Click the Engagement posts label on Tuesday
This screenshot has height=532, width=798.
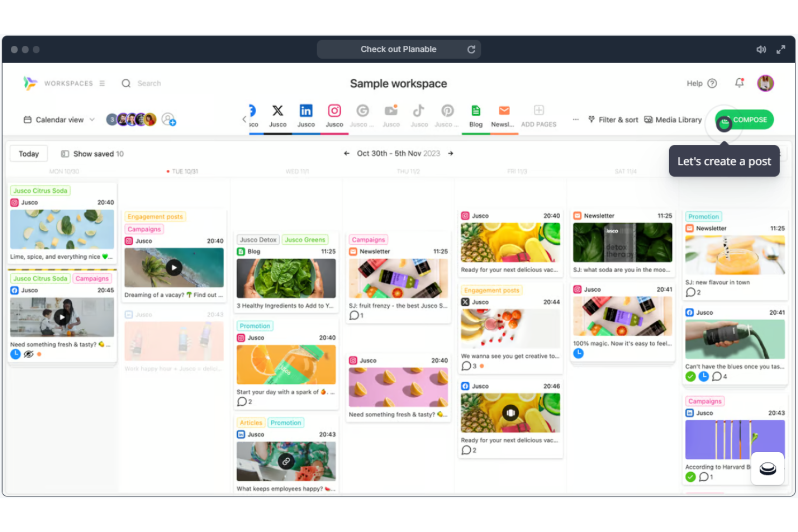155,217
